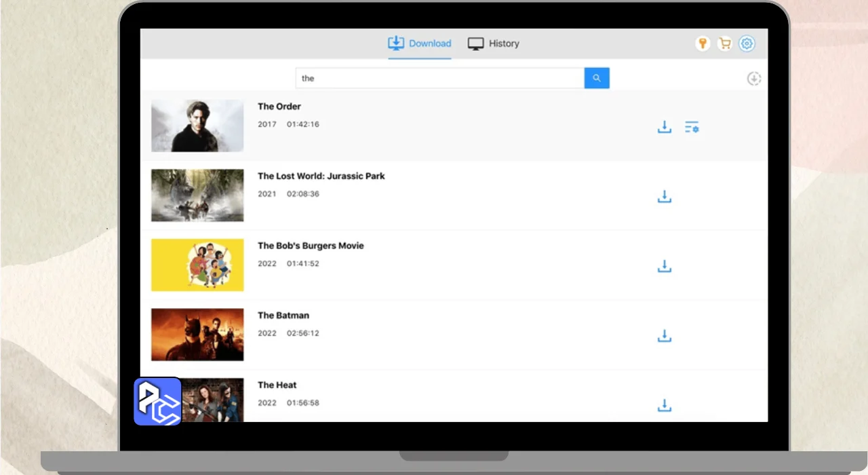Open The Batman title text
The height and width of the screenshot is (475, 868).
pos(283,315)
